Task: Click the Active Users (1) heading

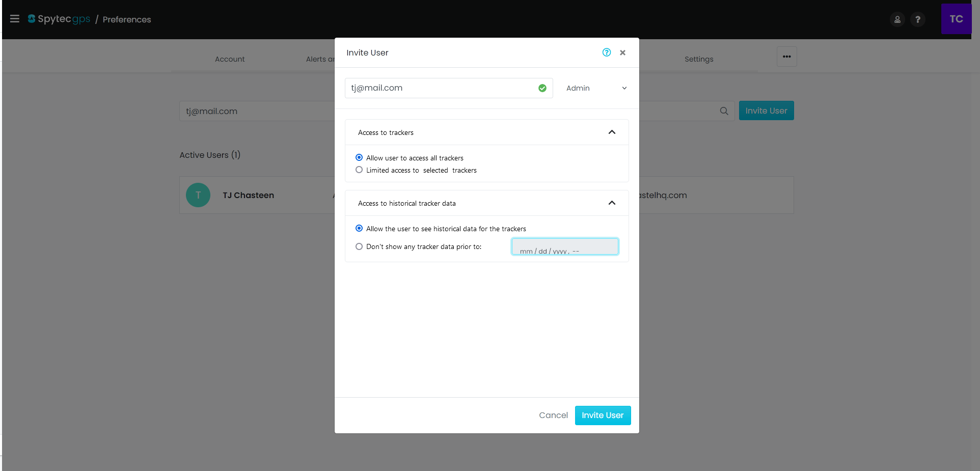Action: coord(210,155)
